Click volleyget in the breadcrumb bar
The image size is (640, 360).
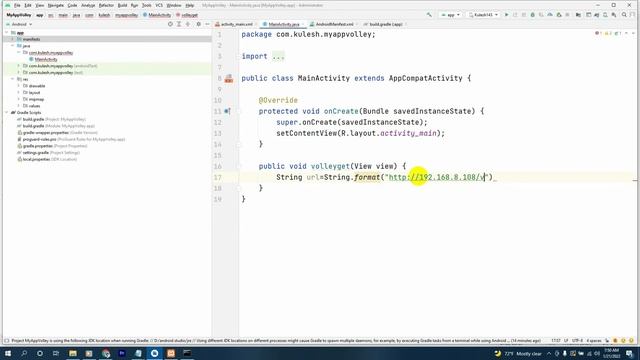[x=187, y=15]
